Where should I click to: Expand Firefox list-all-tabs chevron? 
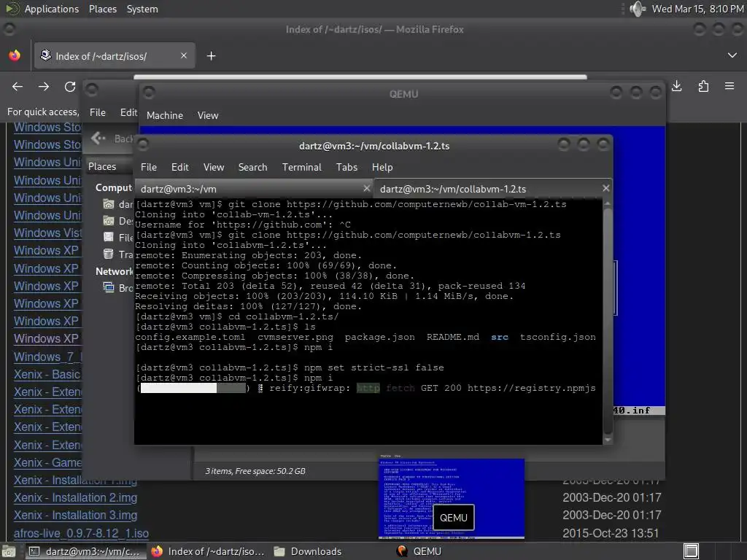732,55
